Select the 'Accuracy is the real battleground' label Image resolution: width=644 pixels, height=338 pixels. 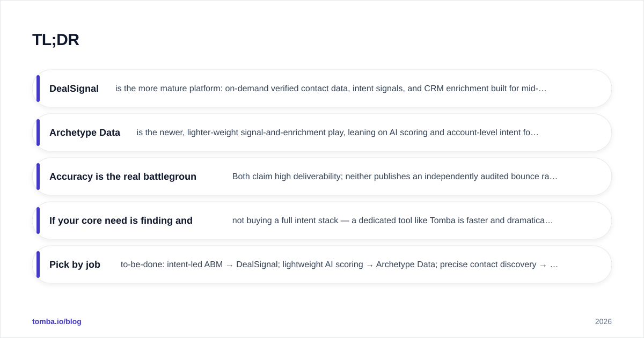pyautogui.click(x=123, y=177)
